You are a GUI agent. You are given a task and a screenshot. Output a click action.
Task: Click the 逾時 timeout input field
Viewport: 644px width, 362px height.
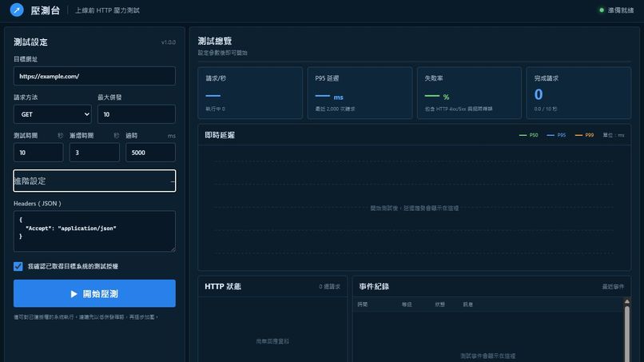click(150, 153)
